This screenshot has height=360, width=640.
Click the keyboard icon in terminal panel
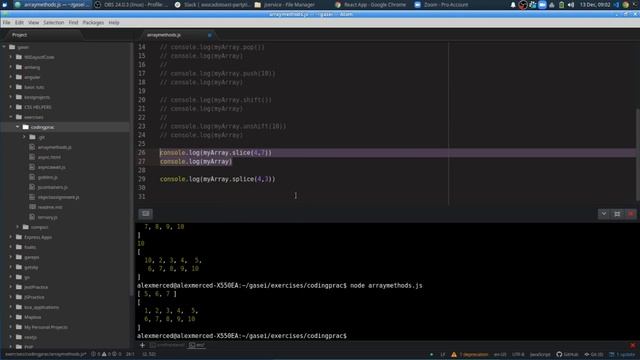[146, 213]
